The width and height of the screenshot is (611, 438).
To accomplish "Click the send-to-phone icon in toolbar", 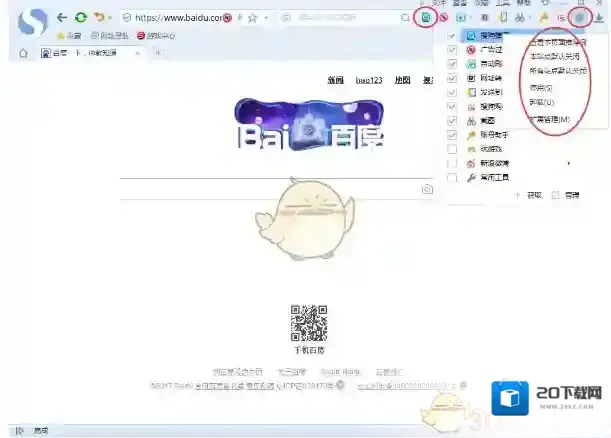I will click(503, 18).
